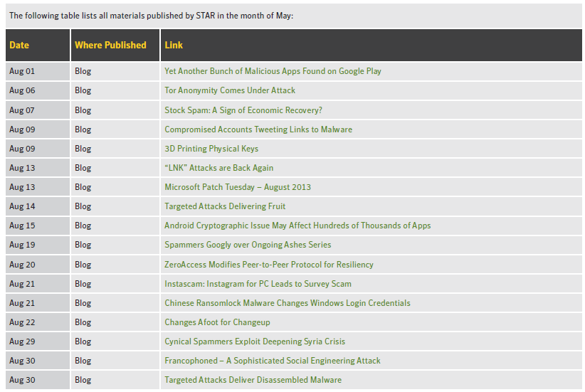Click the 'Aug 22' date cell
The height and width of the screenshot is (392, 585).
38,322
